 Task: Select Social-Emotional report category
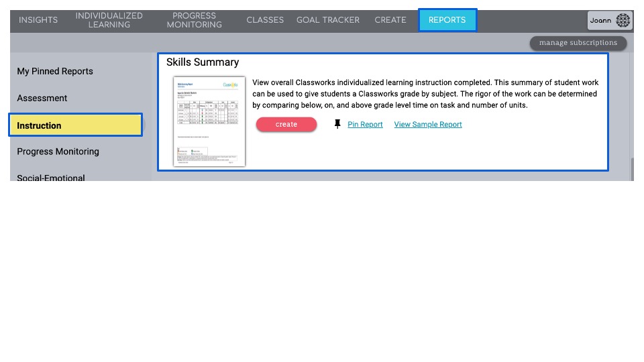[x=51, y=178]
